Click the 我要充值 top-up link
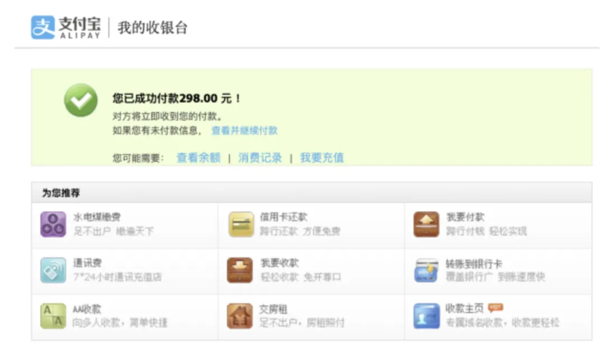This screenshot has height=364, width=607. pos(322,158)
